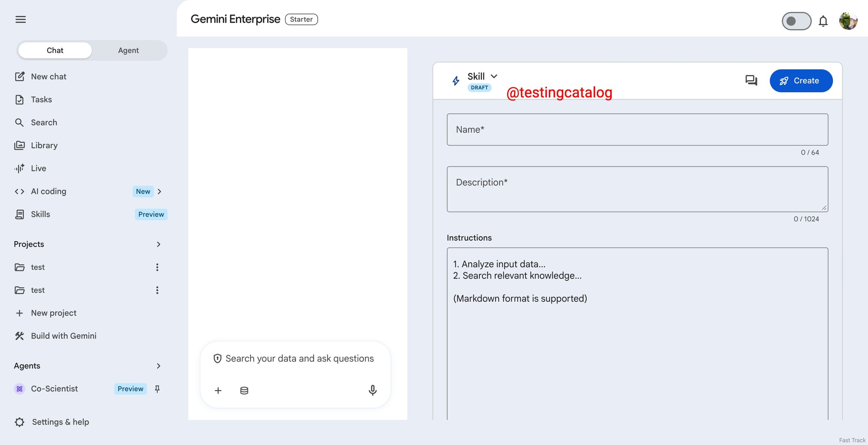Screen dimensions: 868x445
Task: Expand the Agents section chevron
Action: tap(158, 366)
